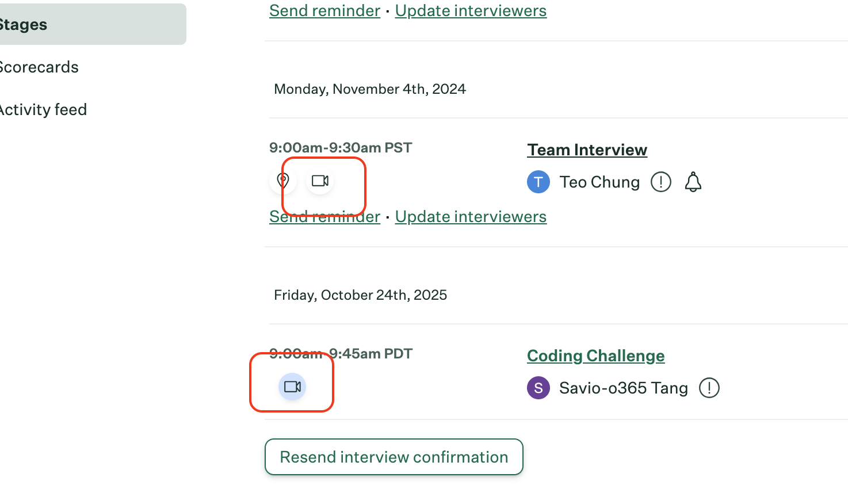Click the bell icon beside Teo Chung
This screenshot has width=848, height=504.
pos(693,182)
